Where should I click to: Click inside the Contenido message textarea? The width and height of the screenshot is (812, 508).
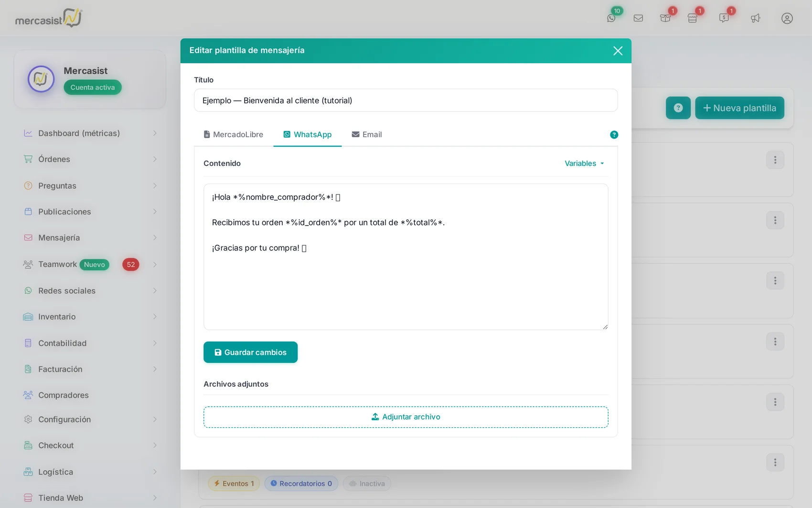click(x=406, y=257)
